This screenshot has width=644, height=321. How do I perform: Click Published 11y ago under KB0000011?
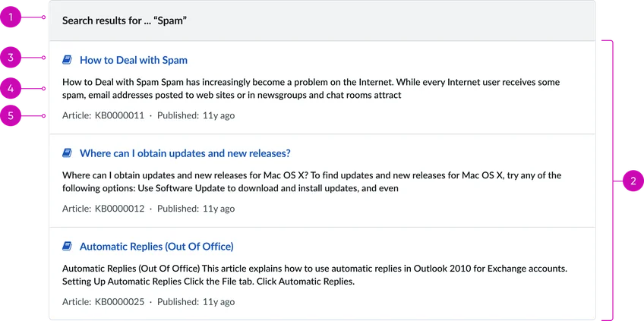pos(196,116)
